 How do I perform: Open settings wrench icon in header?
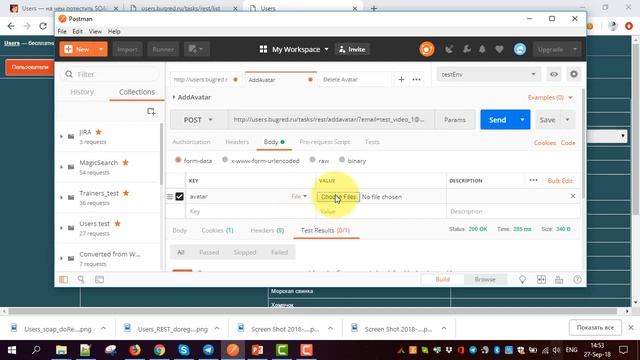coord(467,49)
